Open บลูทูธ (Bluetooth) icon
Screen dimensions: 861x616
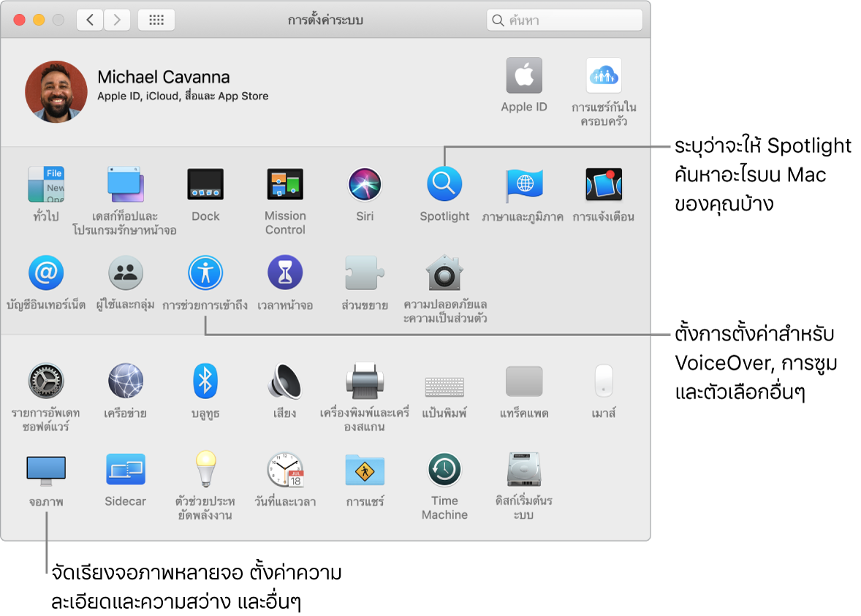tap(205, 381)
